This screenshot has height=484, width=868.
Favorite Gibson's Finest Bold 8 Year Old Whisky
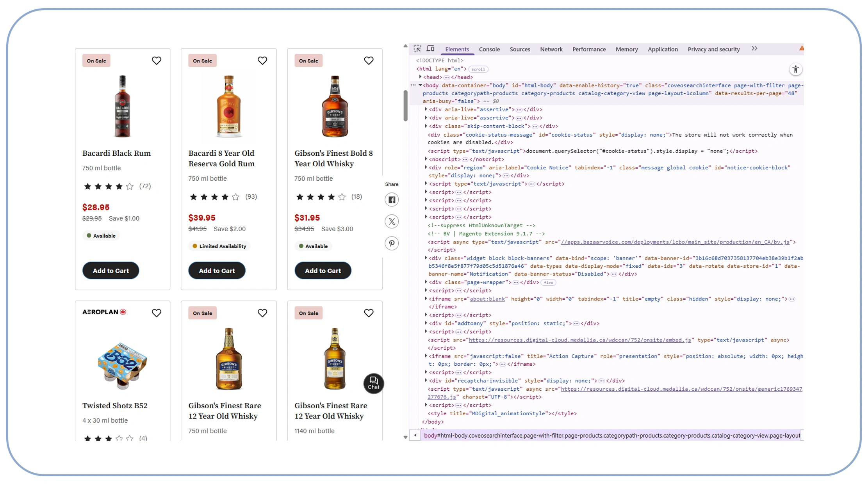369,60
